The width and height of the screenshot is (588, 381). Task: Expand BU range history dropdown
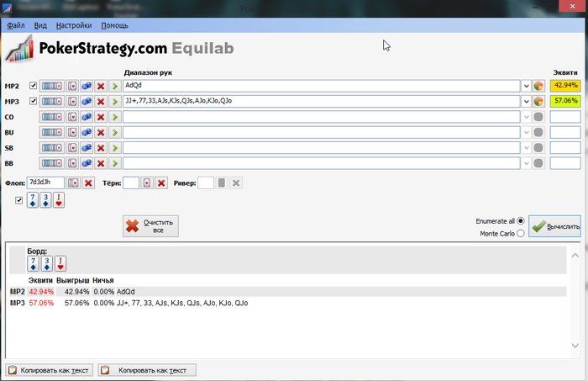526,133
